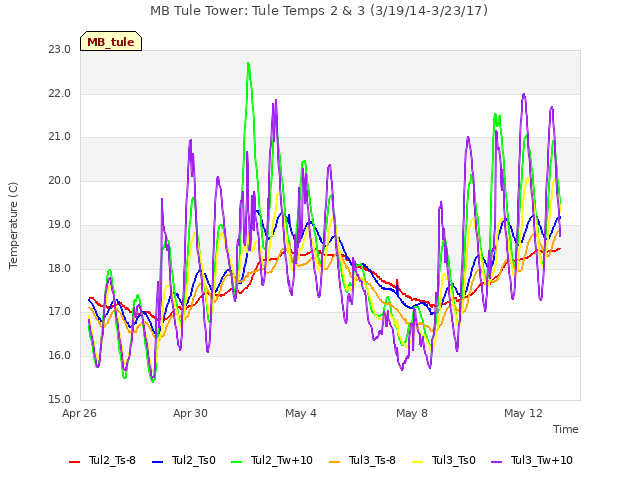Click the May 12 x-axis tick label

[x=523, y=413]
